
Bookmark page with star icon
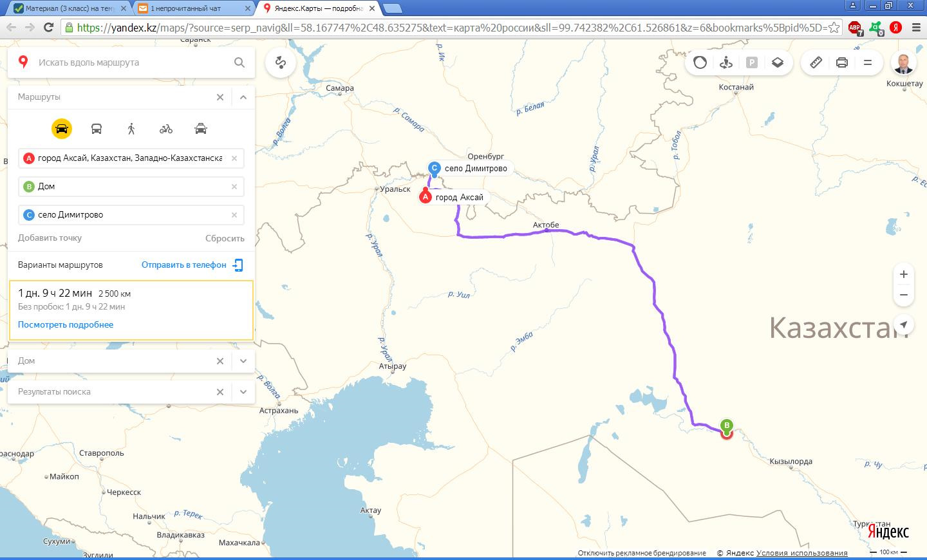click(x=834, y=27)
